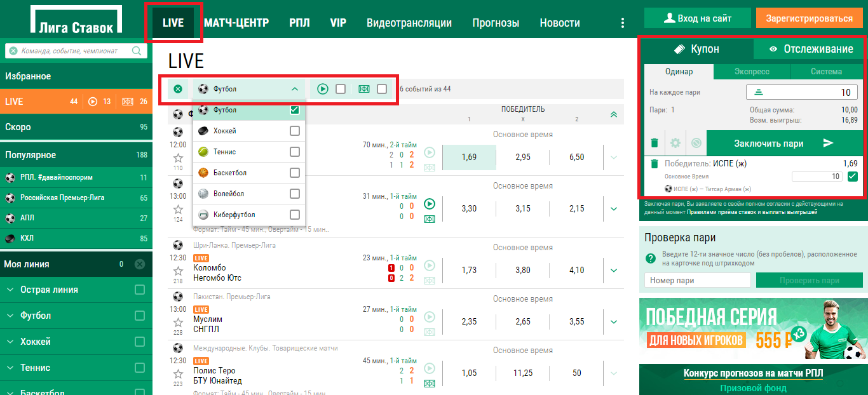Open Конкурс прогнозов на матчи РПЛ link
Screen dimensions: 868x395
coord(753,373)
